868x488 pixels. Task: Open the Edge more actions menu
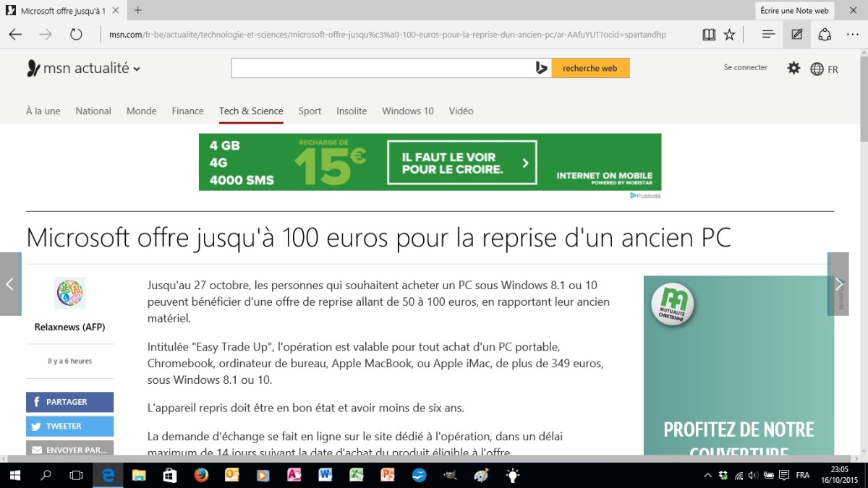(852, 34)
